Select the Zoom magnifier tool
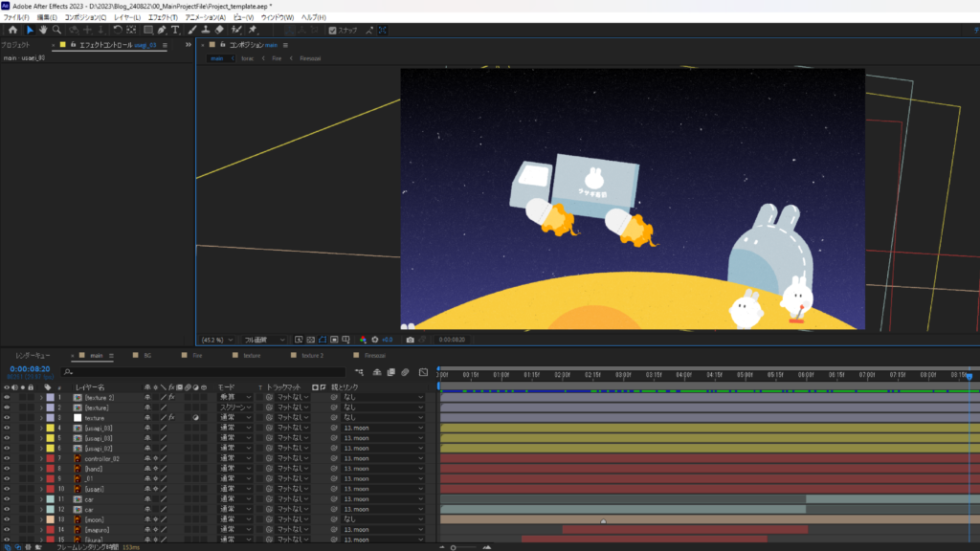Viewport: 980px width, 551px height. pyautogui.click(x=57, y=30)
